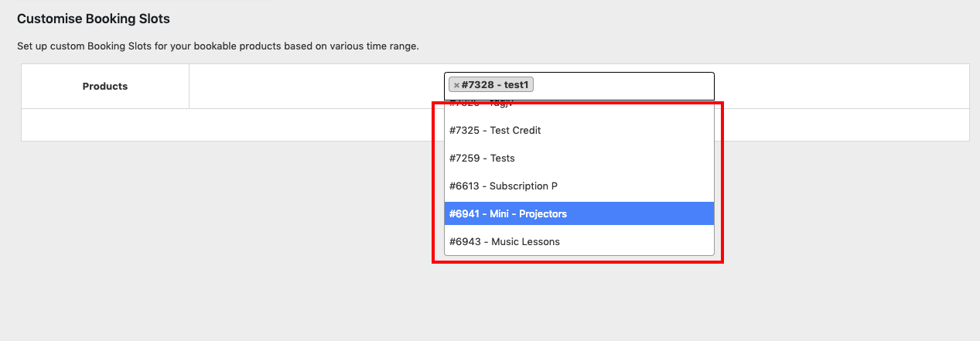
Task: Click the booking slots description text
Action: pos(218,46)
